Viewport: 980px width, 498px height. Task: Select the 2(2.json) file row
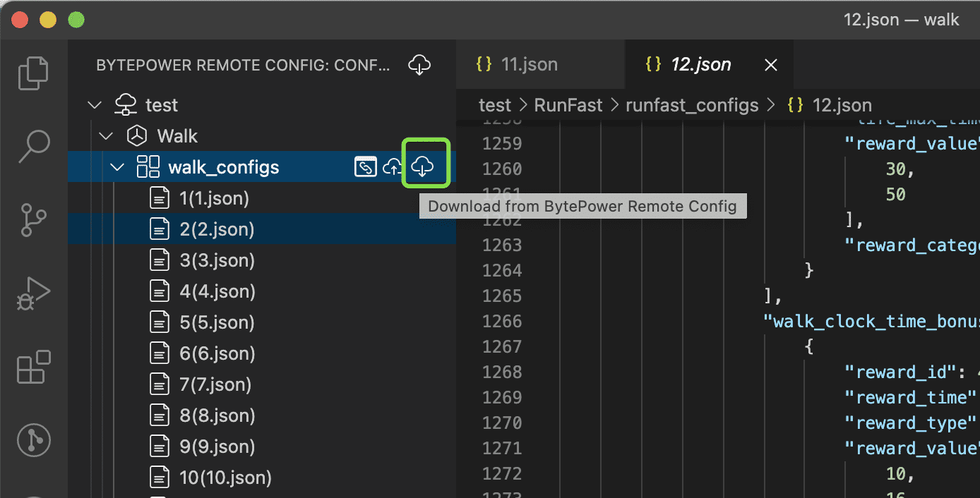(x=262, y=229)
